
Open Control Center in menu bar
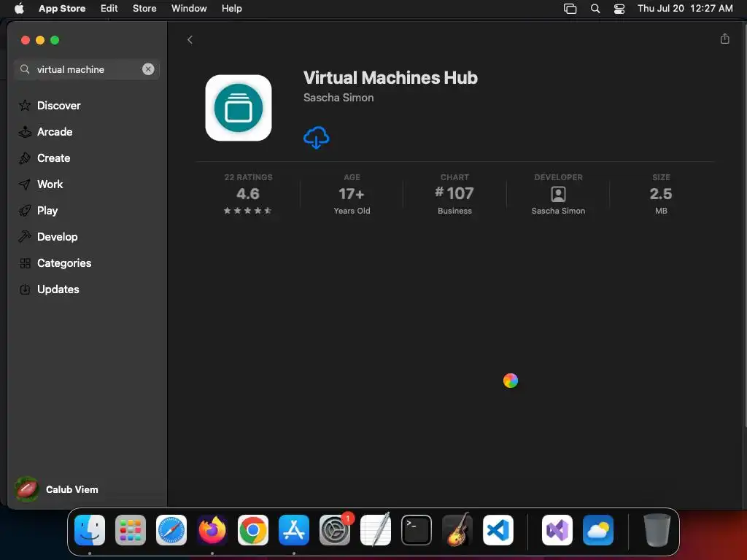point(619,9)
